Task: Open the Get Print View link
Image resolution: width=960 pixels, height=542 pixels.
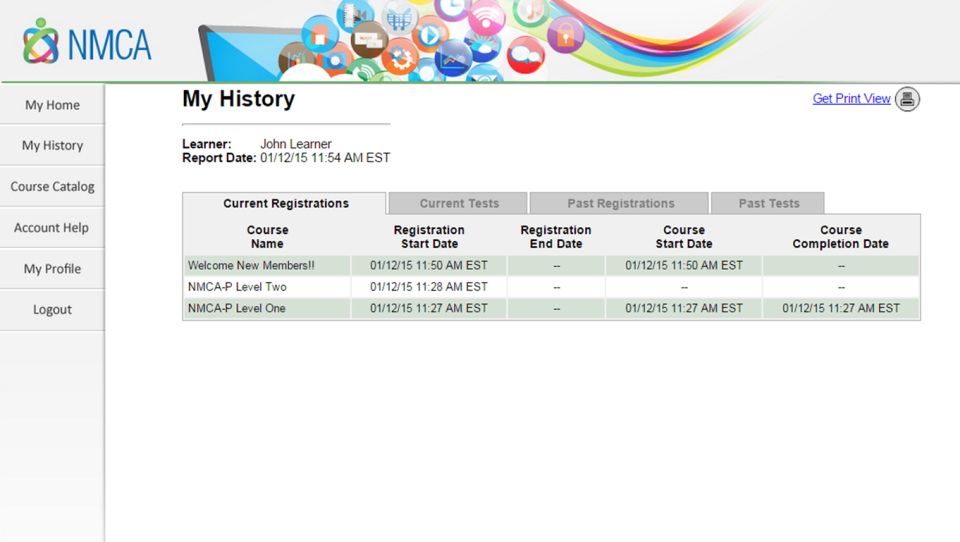Action: pos(851,99)
